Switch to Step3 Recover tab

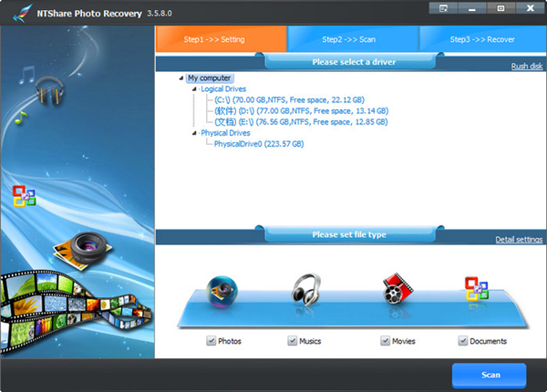[x=482, y=39]
